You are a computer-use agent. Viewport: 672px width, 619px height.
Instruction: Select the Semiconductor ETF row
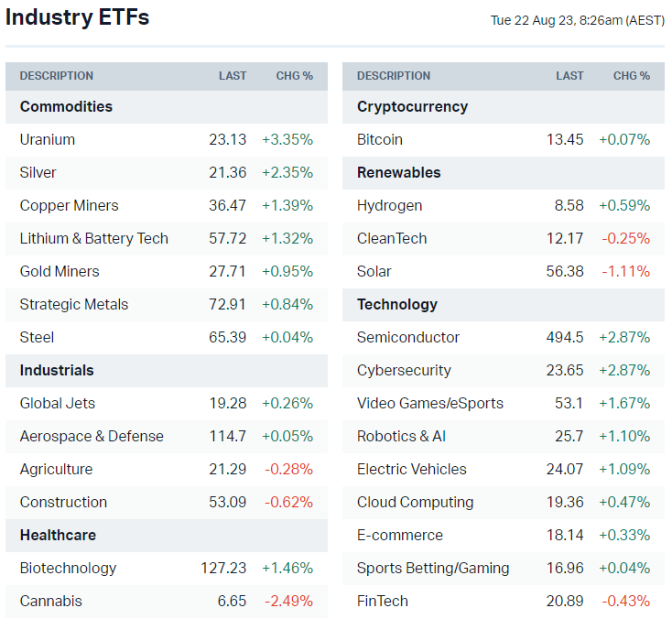point(408,337)
